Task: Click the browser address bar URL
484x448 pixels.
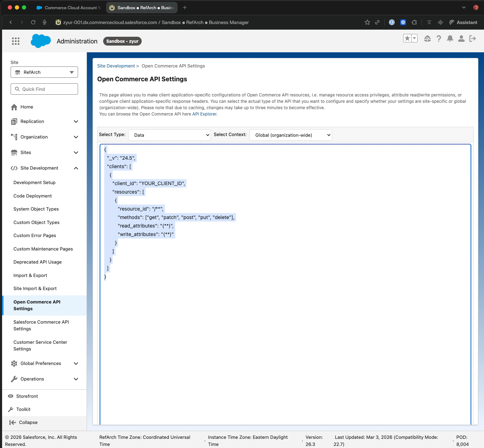Action: coord(156,22)
